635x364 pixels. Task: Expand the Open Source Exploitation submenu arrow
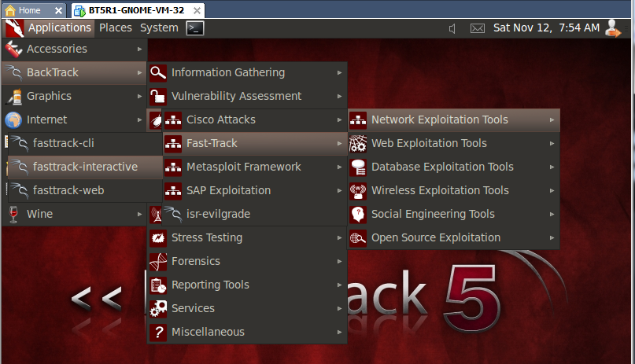[x=552, y=237]
